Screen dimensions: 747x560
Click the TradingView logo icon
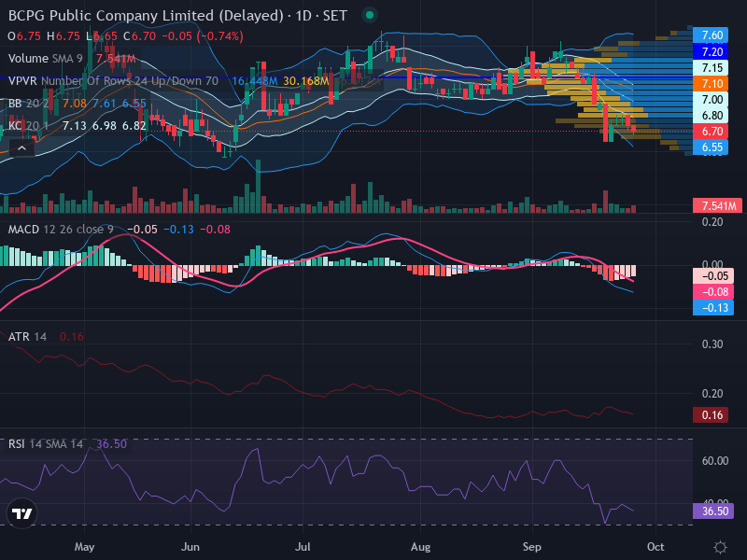21,513
